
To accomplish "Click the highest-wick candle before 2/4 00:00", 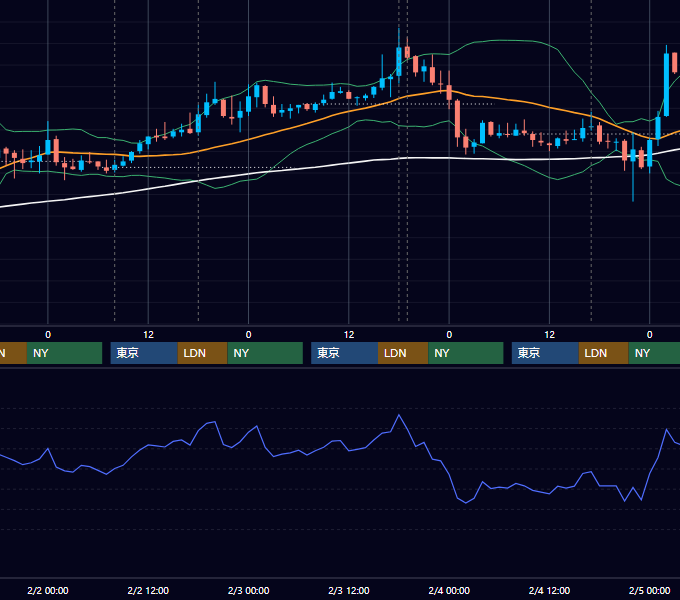I will coord(399,61).
